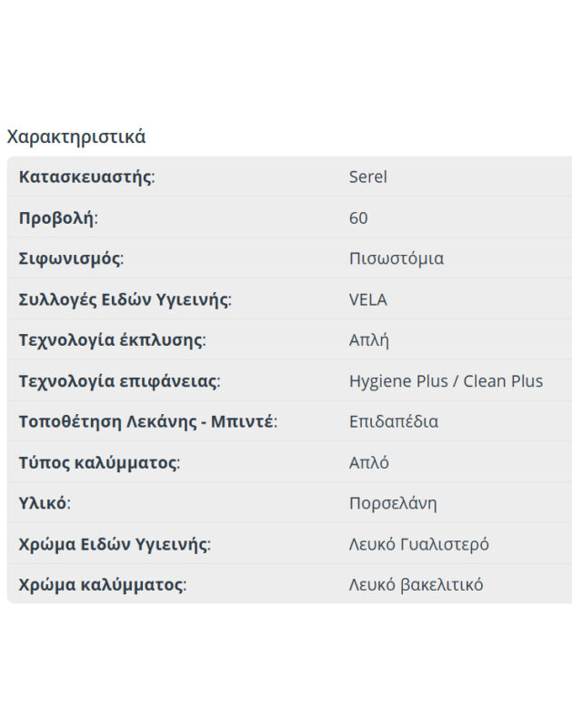Click the Χαρακτηριστικά heading
This screenshot has height=728, width=572.
[x=76, y=136]
